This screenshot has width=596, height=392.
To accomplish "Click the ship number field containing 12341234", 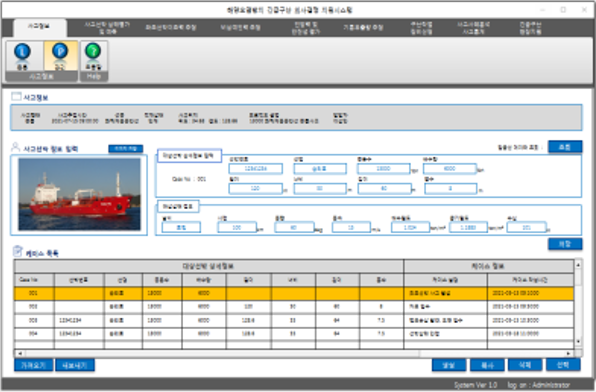I will (255, 168).
